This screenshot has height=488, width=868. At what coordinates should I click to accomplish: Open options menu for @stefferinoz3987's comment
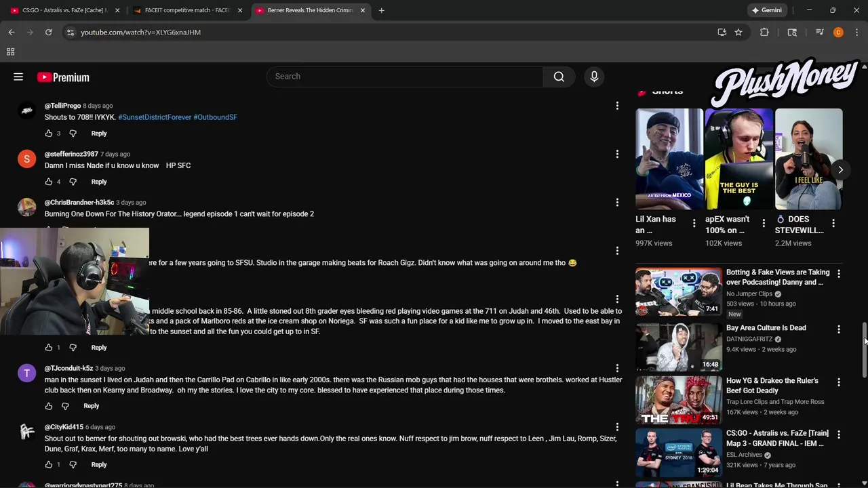(617, 154)
